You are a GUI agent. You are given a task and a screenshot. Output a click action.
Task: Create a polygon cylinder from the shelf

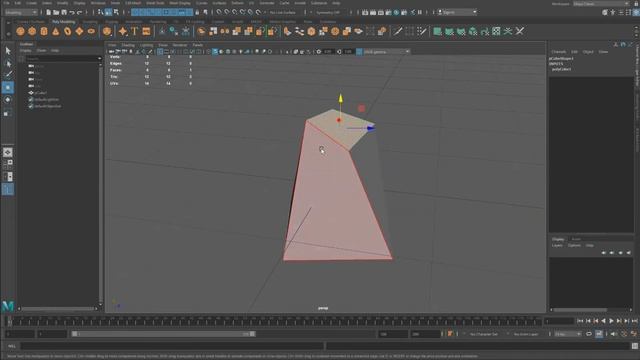(x=44, y=31)
